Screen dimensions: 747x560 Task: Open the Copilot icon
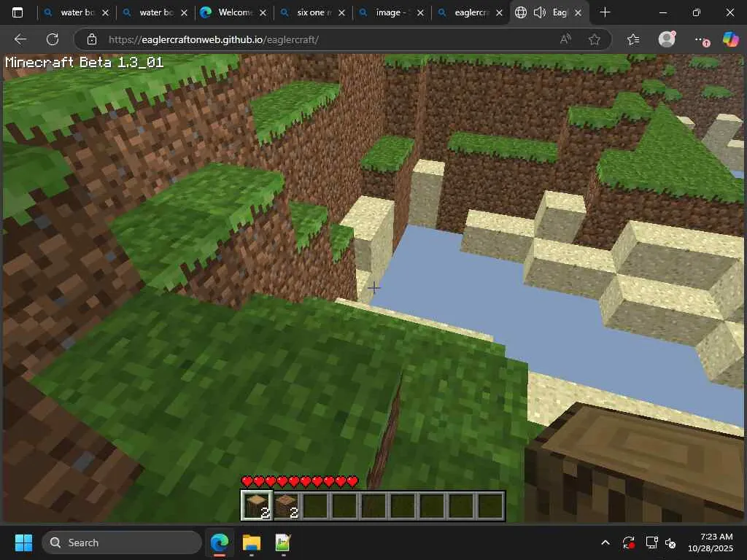(730, 39)
